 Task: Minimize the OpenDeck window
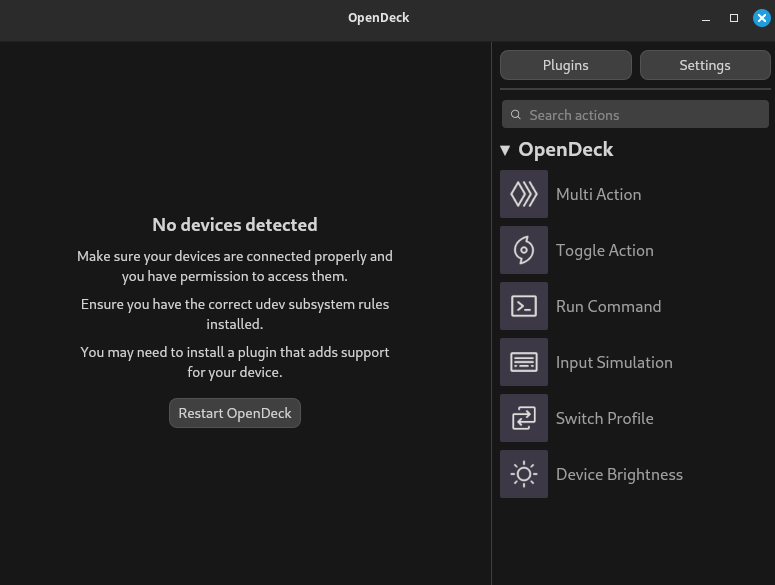(x=707, y=18)
